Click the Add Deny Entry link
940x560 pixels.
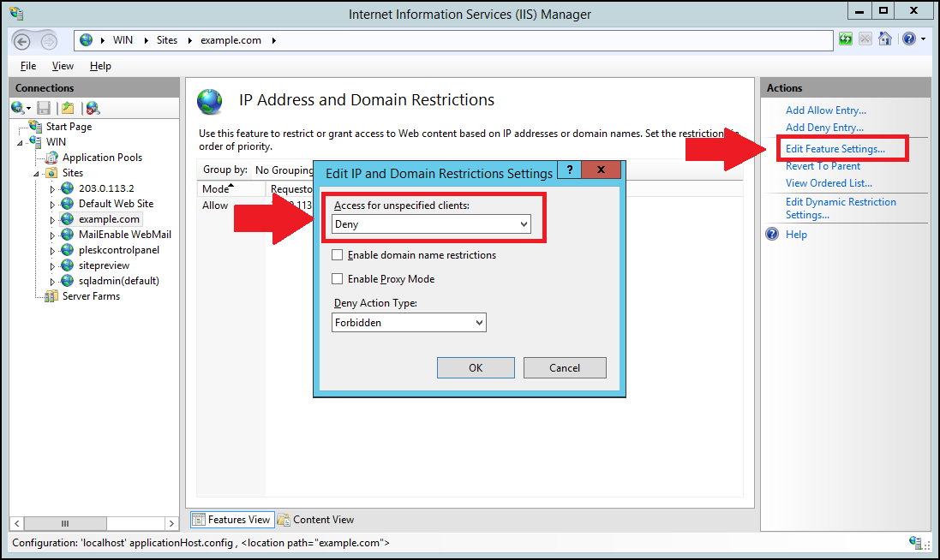pos(823,128)
